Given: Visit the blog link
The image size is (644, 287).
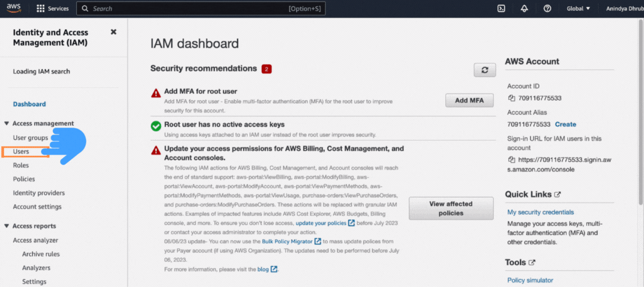Looking at the screenshot, I should point(263,270).
